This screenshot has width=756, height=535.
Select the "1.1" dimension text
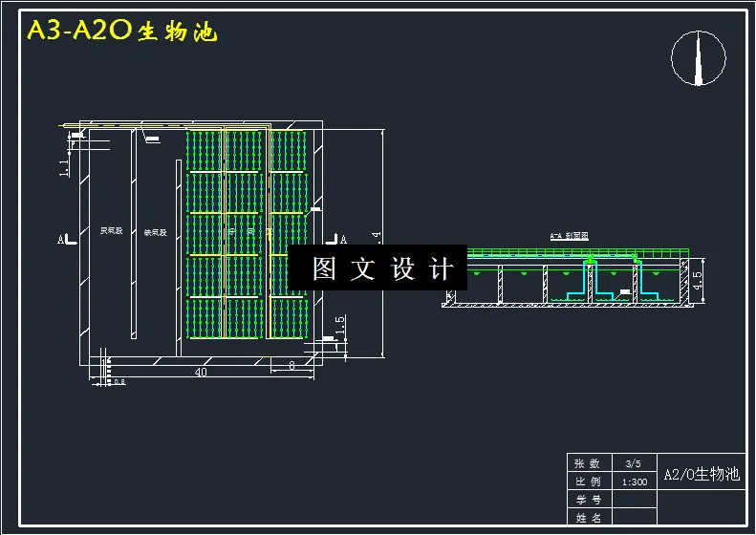(x=64, y=168)
